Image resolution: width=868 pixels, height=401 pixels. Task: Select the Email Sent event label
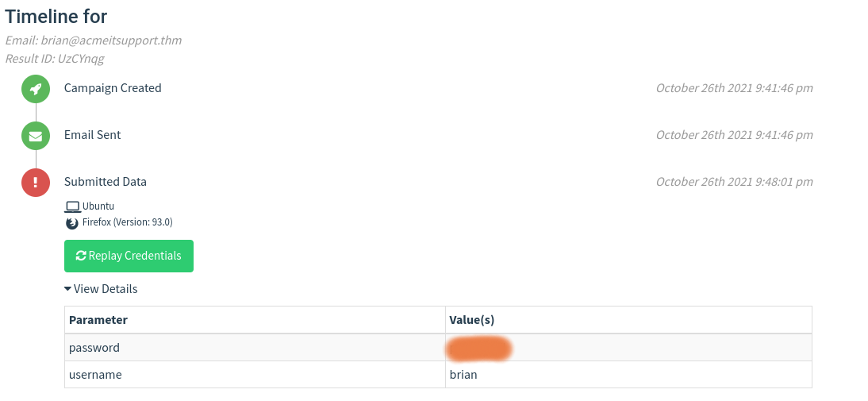93,135
